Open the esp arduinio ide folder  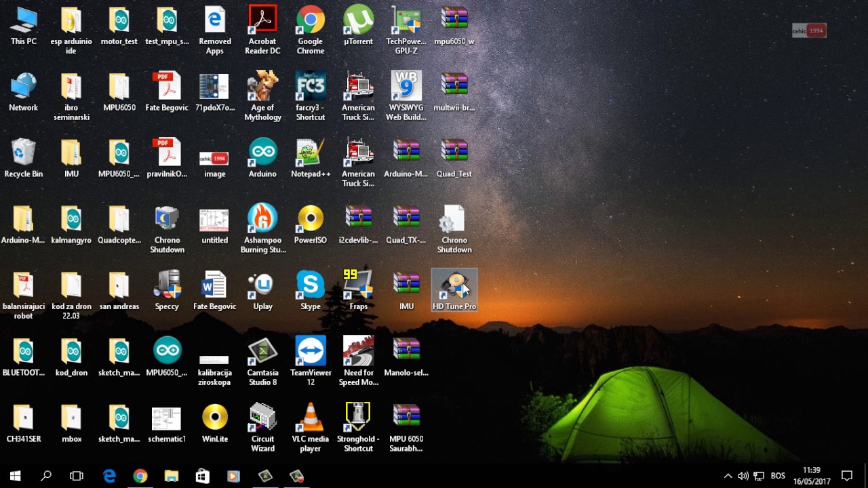[x=71, y=31]
